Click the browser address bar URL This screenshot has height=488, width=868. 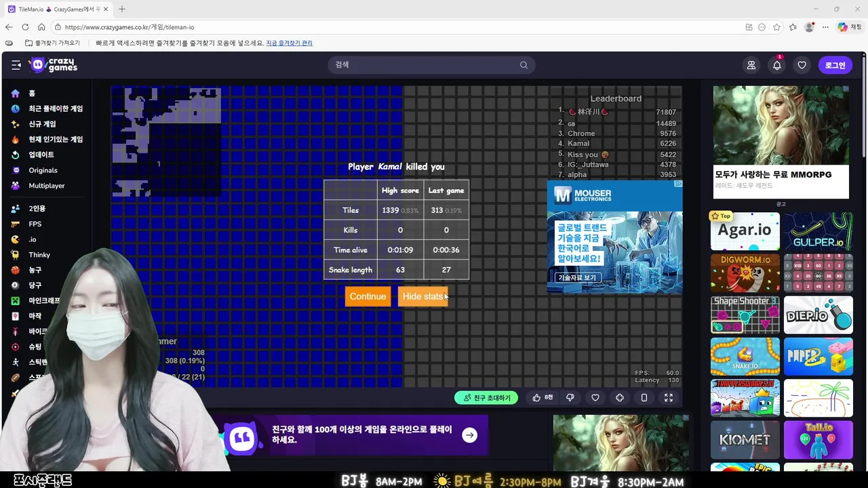130,27
